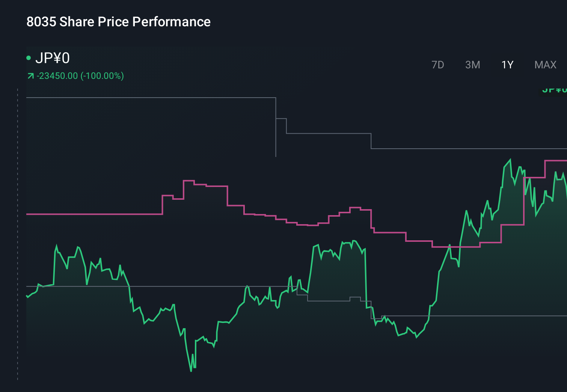Select the MAX time range option

pyautogui.click(x=545, y=65)
